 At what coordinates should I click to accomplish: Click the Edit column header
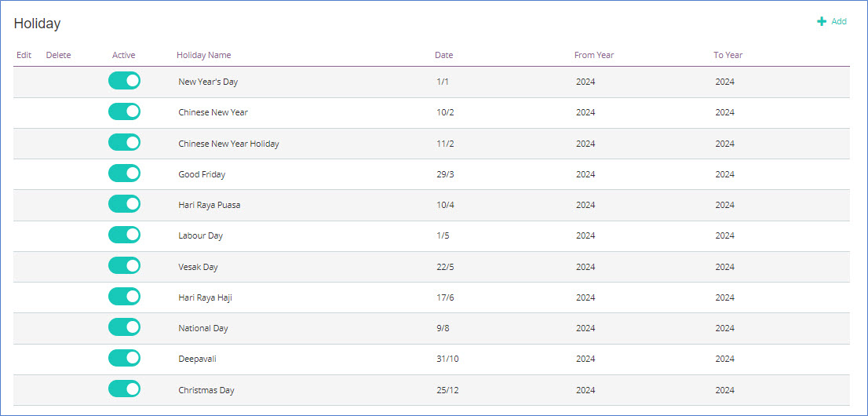[x=24, y=55]
